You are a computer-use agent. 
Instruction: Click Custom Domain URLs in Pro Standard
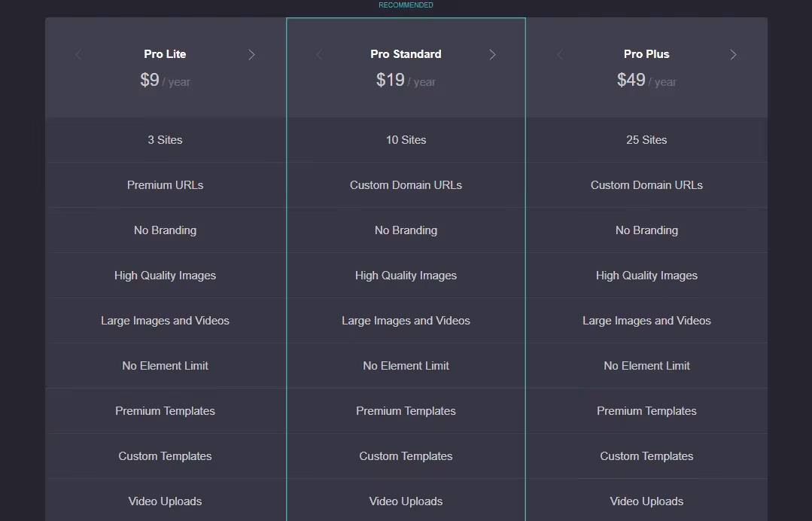point(406,185)
